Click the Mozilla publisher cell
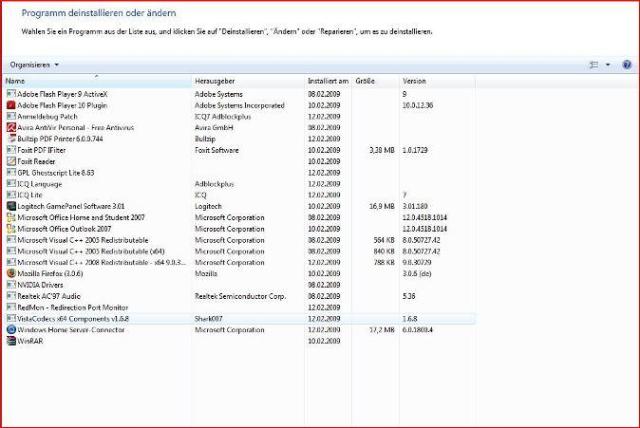Screen dimensions: 640x428 click(206, 273)
